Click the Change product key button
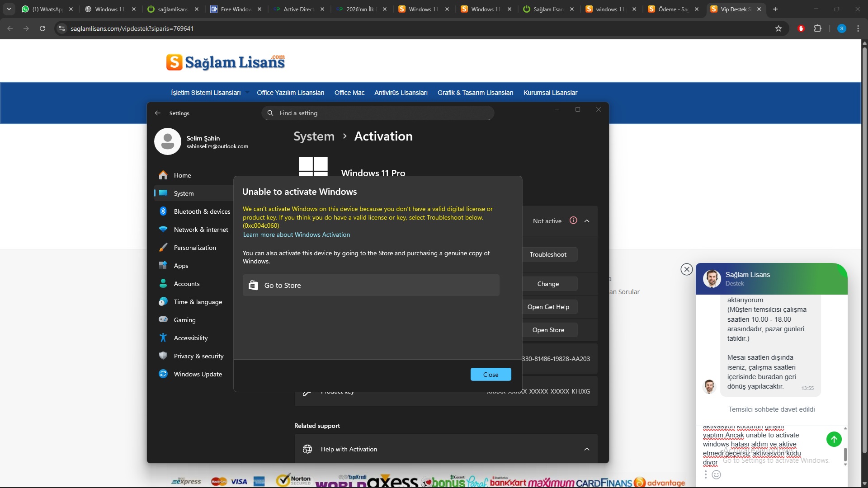The width and height of the screenshot is (868, 488). [548, 284]
